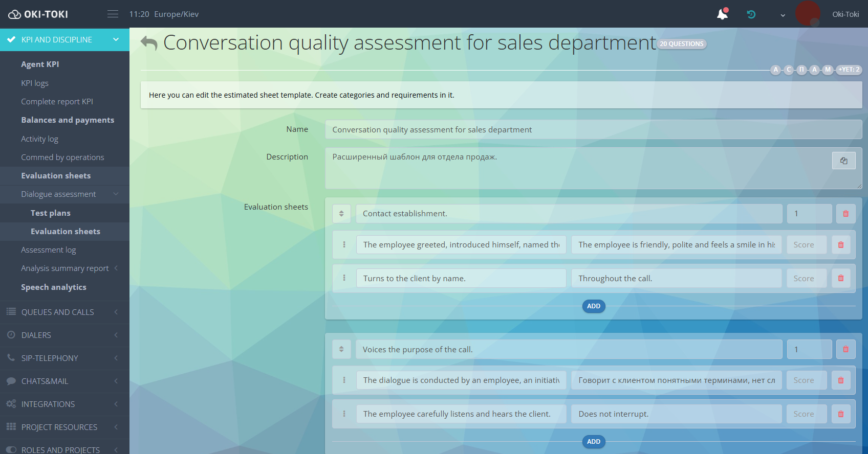Open the notifications bell
The image size is (868, 454).
point(722,14)
